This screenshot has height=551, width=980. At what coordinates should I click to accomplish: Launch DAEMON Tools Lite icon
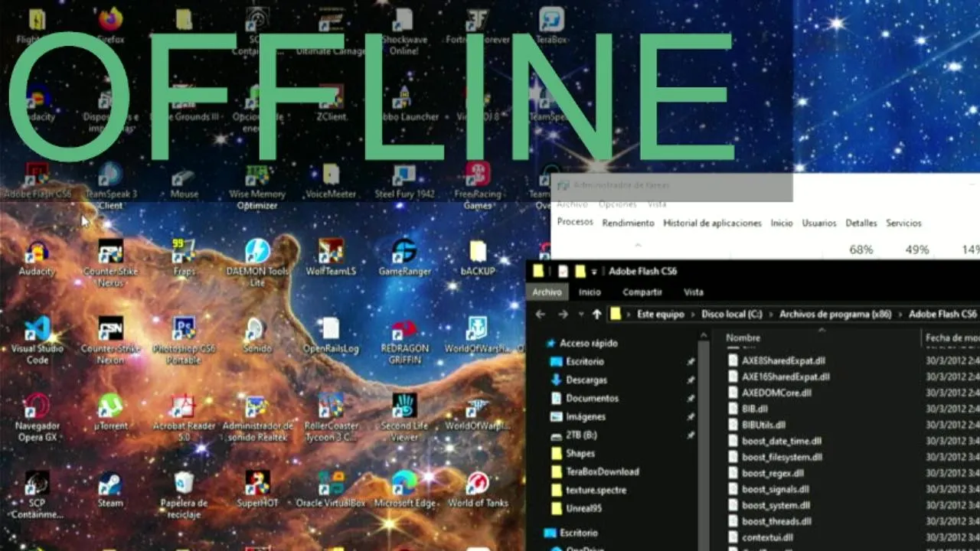pyautogui.click(x=257, y=262)
